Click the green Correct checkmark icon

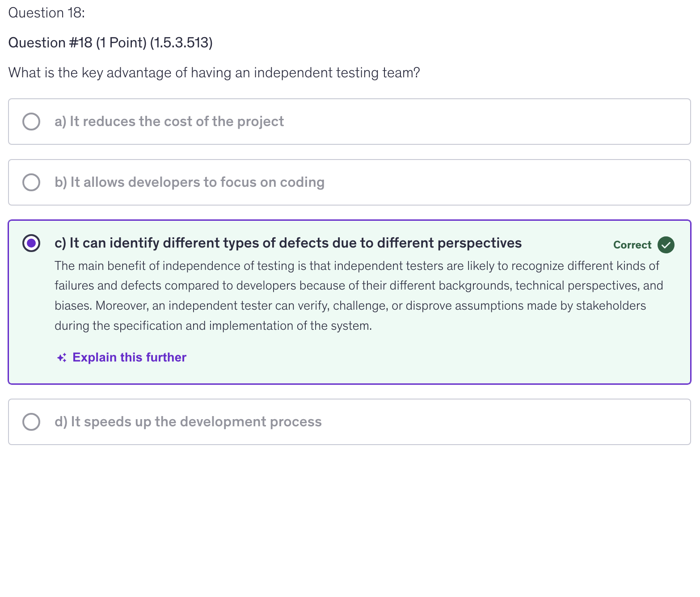(666, 245)
